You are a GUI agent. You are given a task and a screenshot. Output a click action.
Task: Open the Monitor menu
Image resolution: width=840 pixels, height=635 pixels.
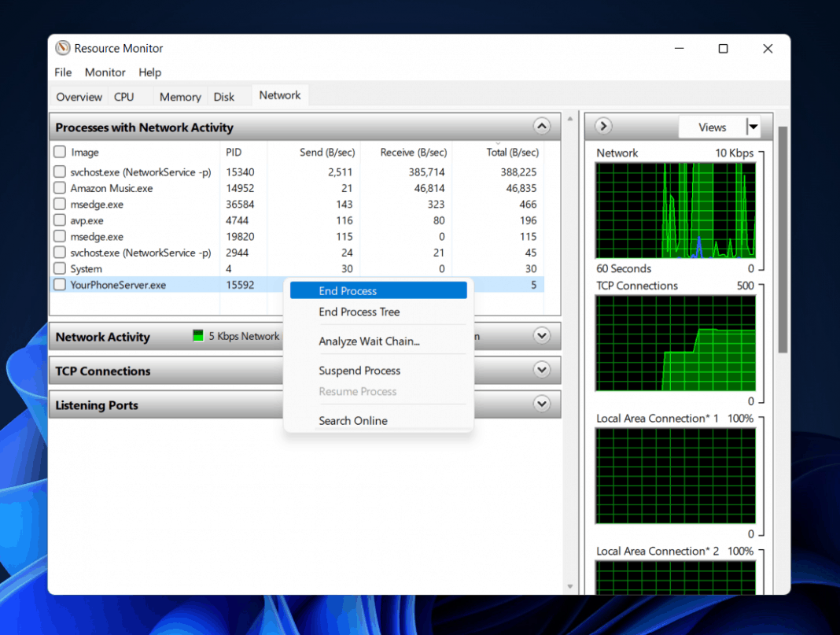[x=105, y=72]
